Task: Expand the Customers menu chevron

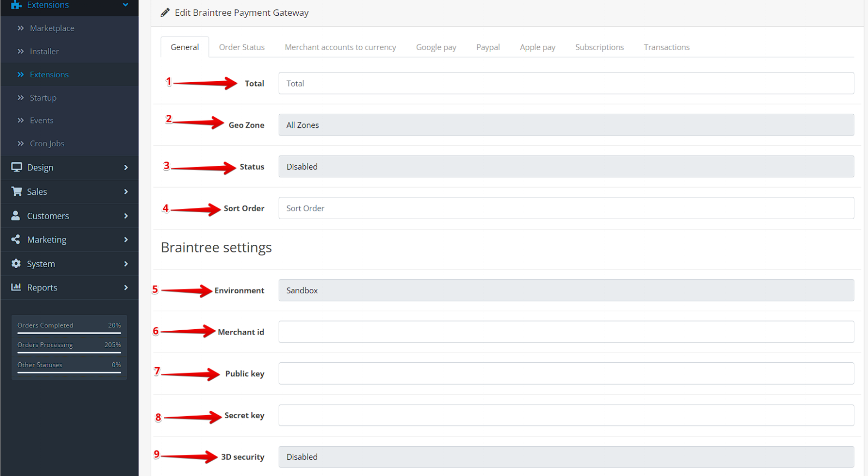Action: [x=126, y=216]
